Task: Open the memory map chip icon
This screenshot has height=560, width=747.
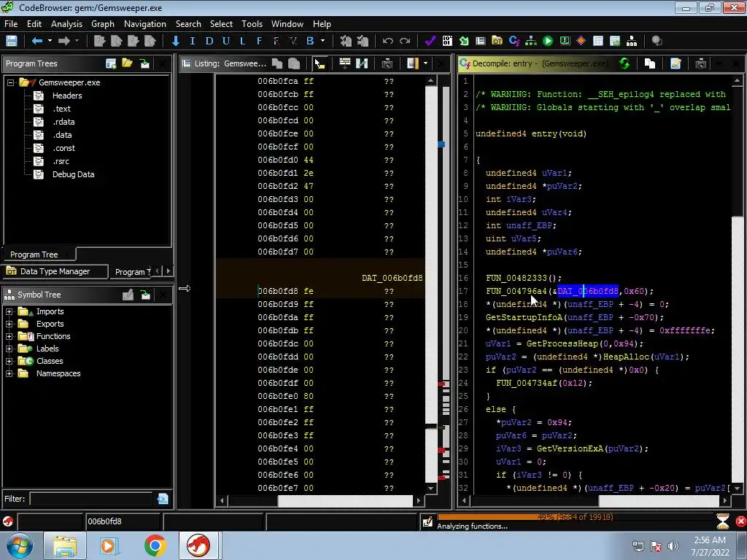Action: [565, 41]
